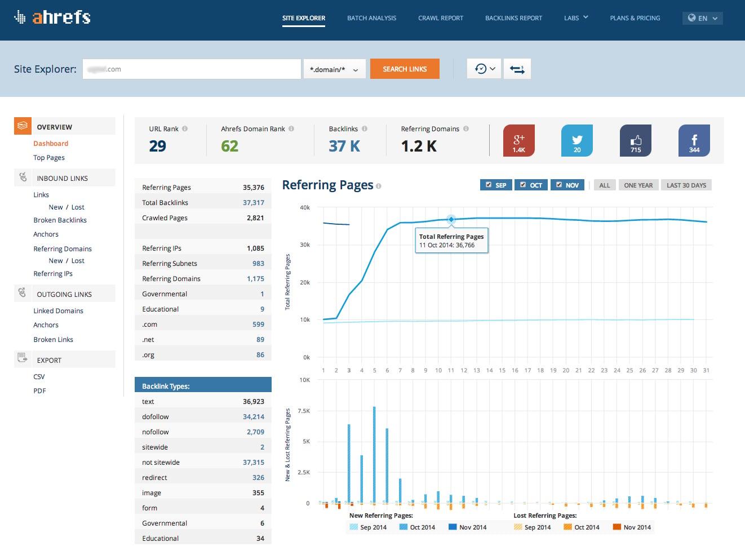Open the Backlinks Report tab

(x=513, y=17)
